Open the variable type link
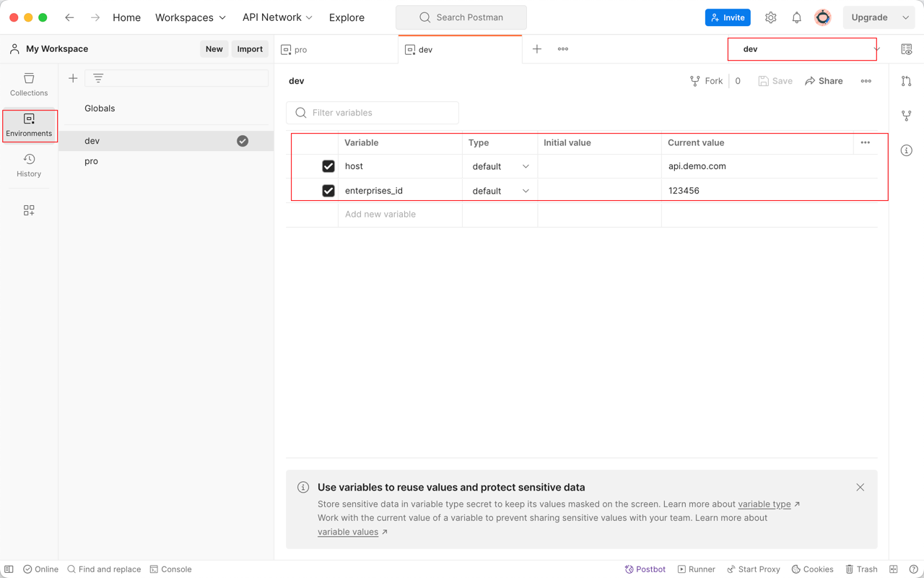Screen dimensions: 924x578 pyautogui.click(x=764, y=504)
